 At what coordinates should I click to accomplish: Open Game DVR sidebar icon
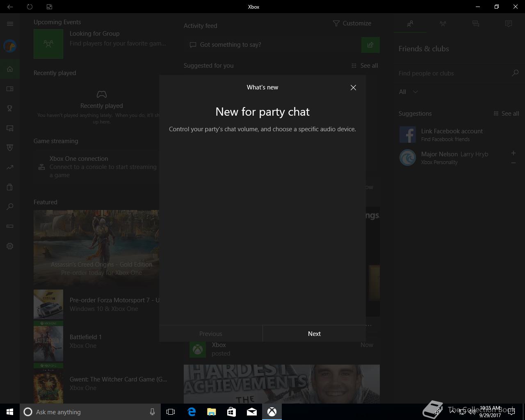[10, 128]
